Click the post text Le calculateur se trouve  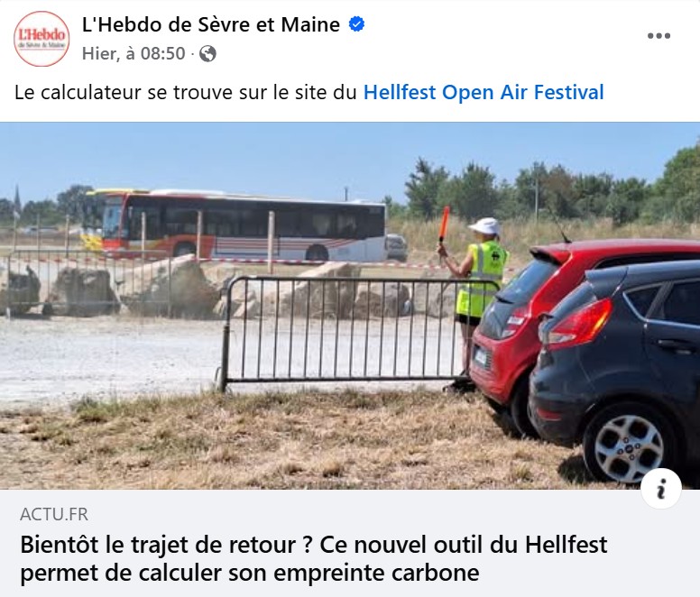186,93
